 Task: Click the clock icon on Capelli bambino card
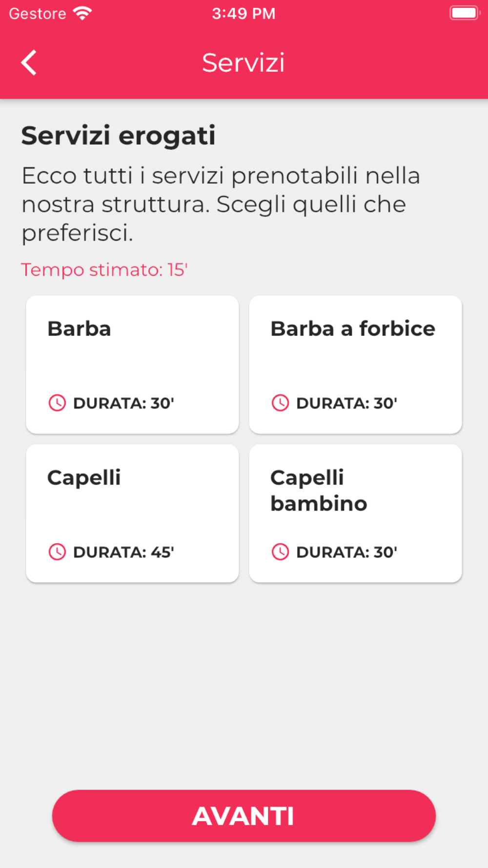pos(280,552)
